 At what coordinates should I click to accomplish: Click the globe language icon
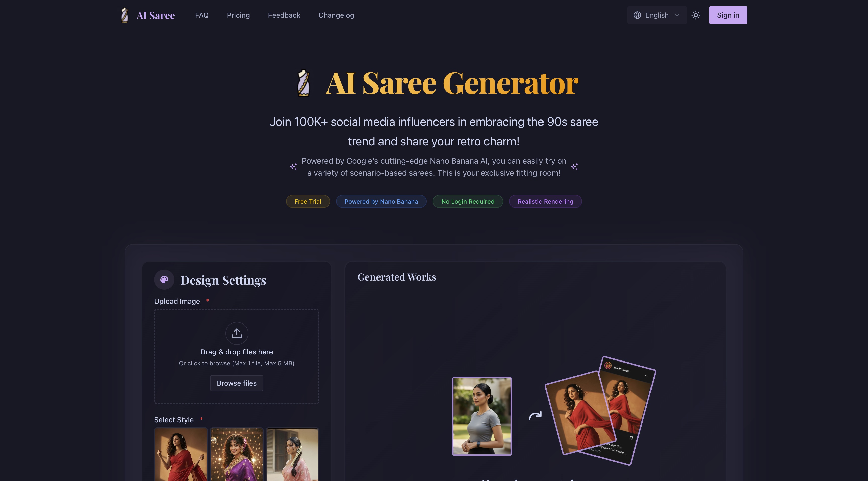pos(637,15)
